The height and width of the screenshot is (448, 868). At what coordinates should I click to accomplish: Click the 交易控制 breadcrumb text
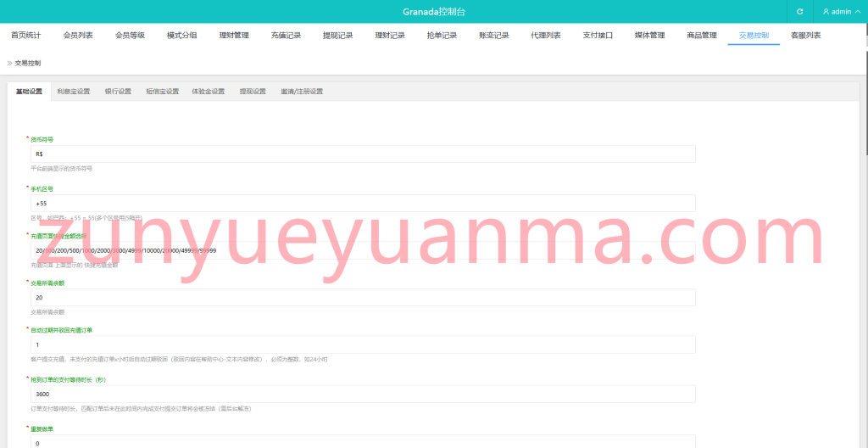tap(28, 63)
